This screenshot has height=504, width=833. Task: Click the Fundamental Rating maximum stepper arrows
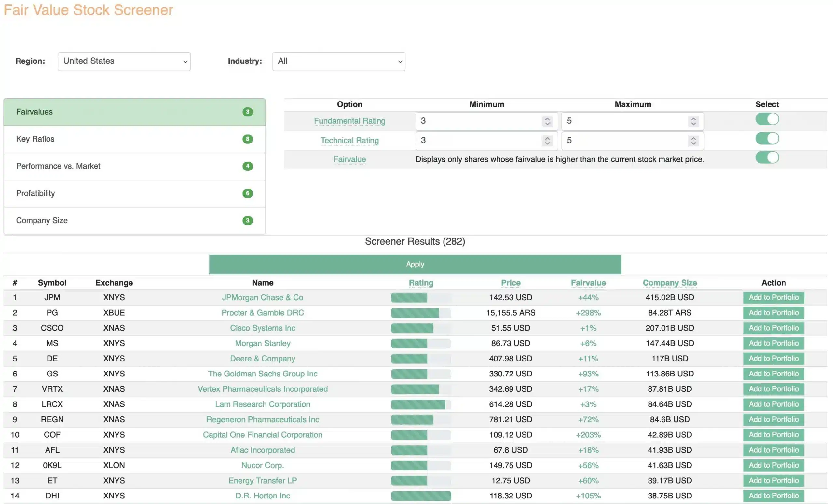pos(693,121)
